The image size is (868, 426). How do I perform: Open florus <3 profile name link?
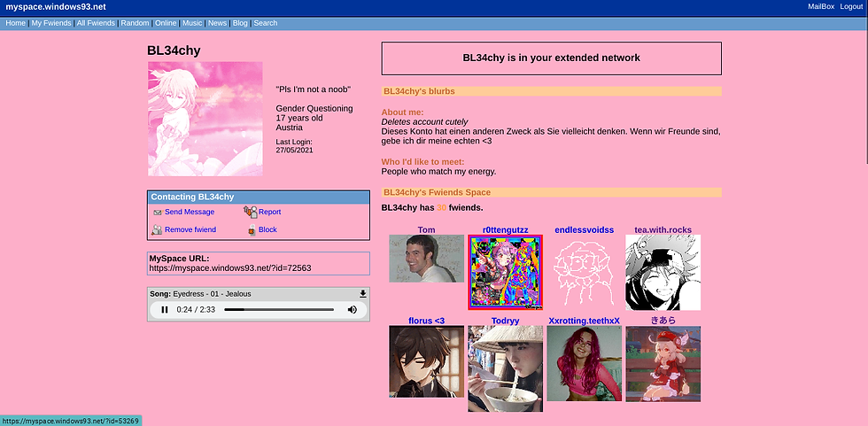pyautogui.click(x=426, y=321)
